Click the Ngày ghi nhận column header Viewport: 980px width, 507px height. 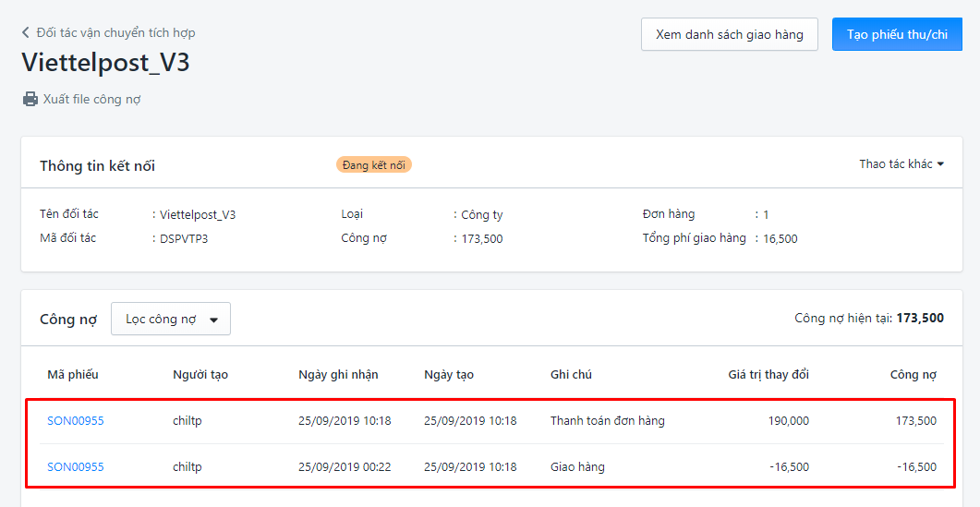pyautogui.click(x=338, y=375)
